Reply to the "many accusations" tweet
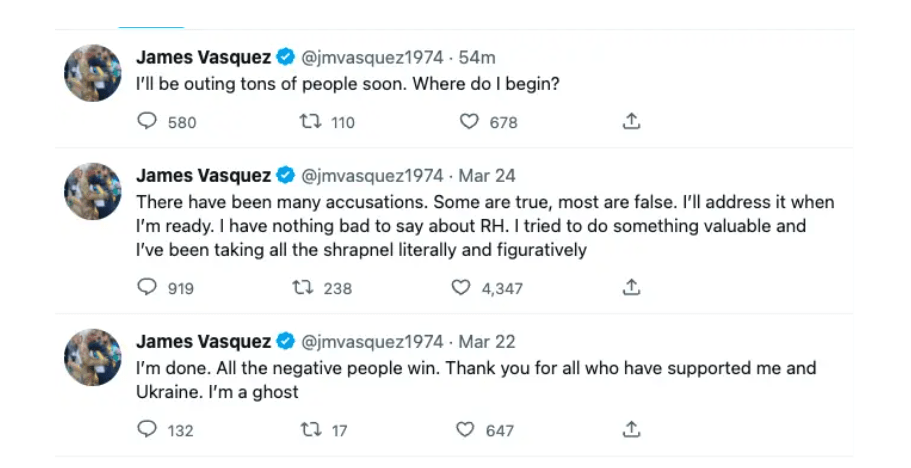Screen dimensions: 911x468 pyautogui.click(x=147, y=288)
